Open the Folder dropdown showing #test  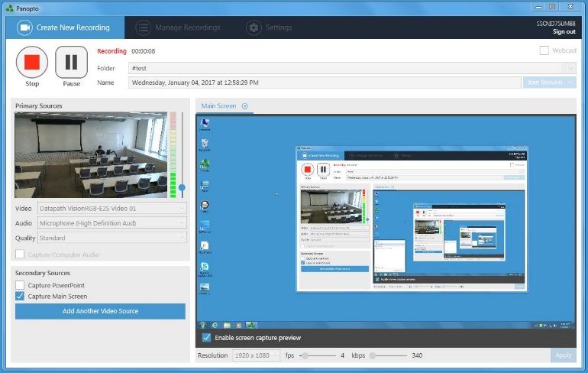[x=352, y=68]
